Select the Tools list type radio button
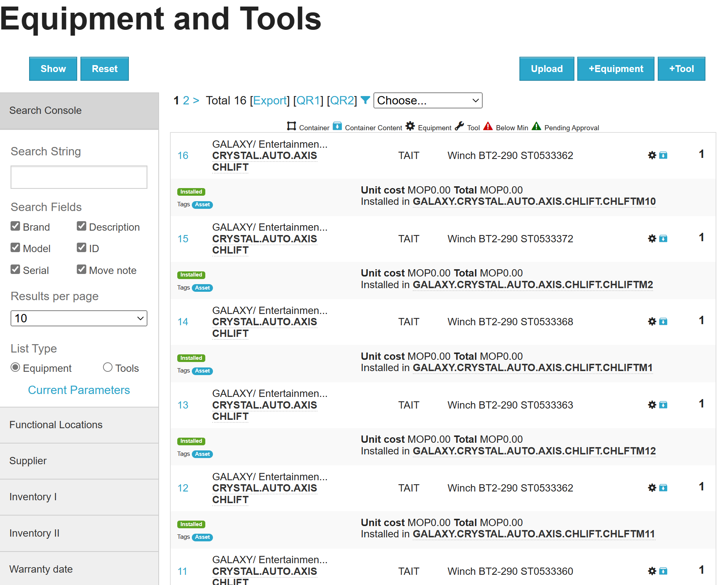728x585 pixels. point(108,367)
